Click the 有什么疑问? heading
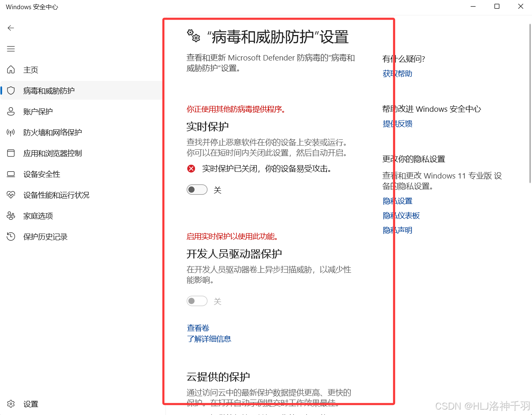Screen dimensions: 532x415 click(403, 59)
